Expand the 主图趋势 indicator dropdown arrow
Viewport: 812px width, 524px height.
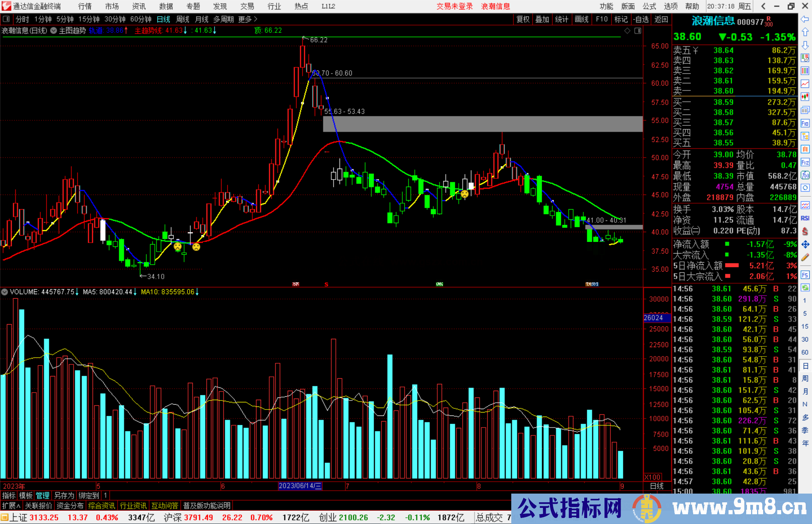point(54,30)
